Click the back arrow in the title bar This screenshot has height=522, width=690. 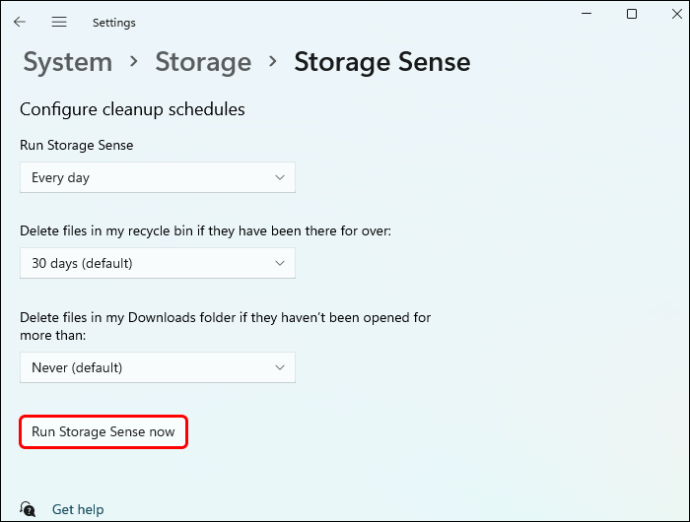[20, 22]
